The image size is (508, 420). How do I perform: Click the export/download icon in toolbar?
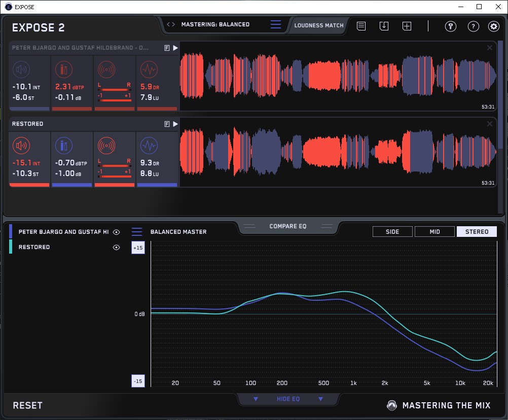[384, 26]
